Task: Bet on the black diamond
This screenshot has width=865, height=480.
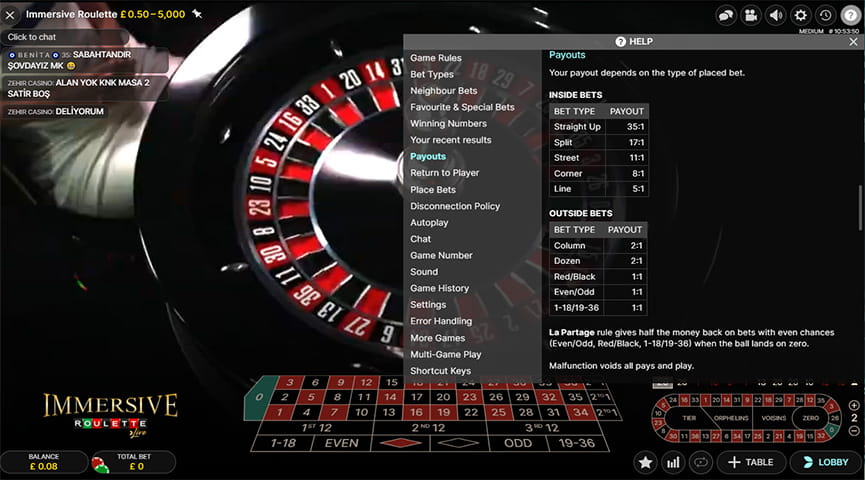Action: (x=458, y=444)
